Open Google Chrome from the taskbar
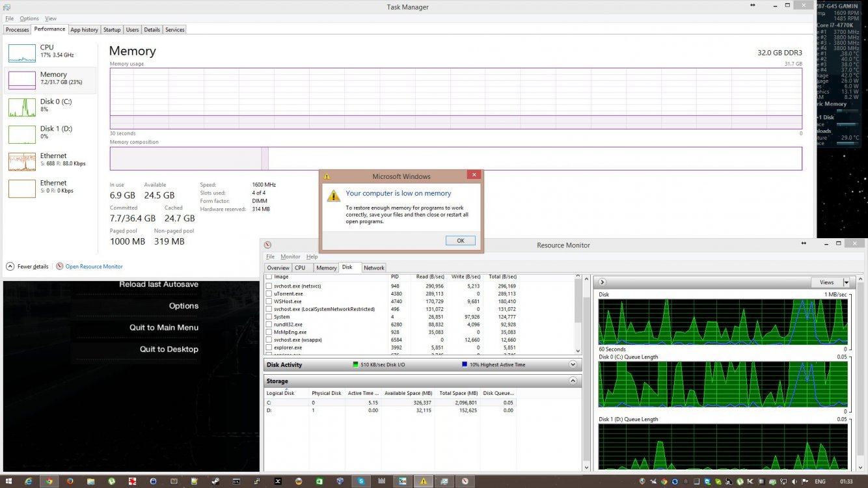Image resolution: width=868 pixels, height=488 pixels. coord(49,481)
